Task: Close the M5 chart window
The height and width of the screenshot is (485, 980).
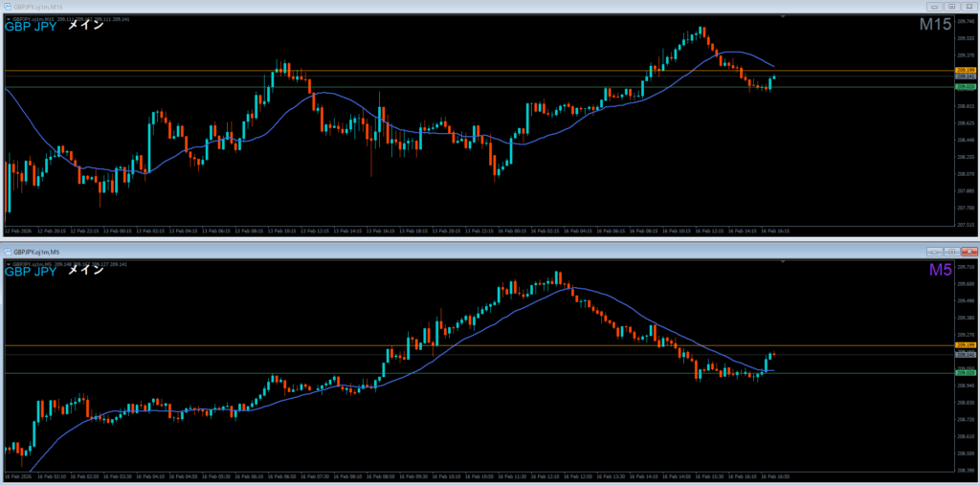Action: point(969,252)
